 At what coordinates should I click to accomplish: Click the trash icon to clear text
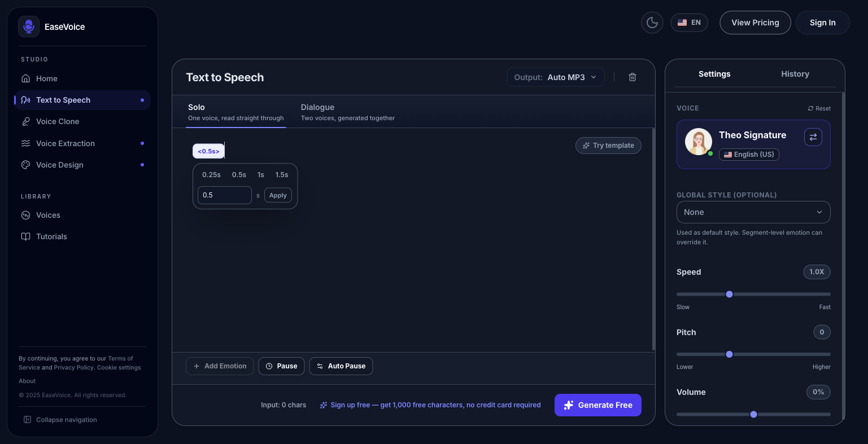[x=633, y=77]
